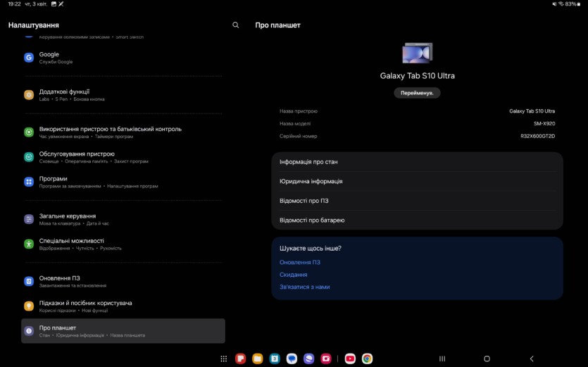The height and width of the screenshot is (367, 588).
Task: Open Інформація про стан
Action: tap(417, 162)
